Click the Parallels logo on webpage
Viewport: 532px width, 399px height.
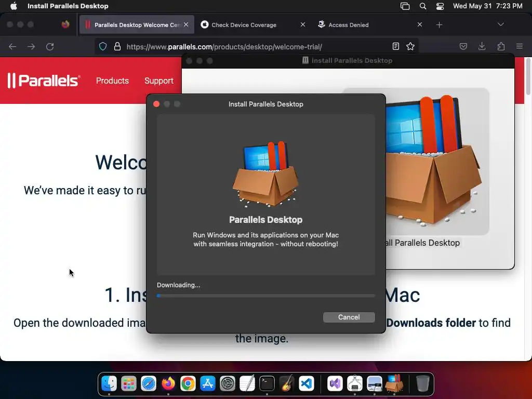click(44, 81)
